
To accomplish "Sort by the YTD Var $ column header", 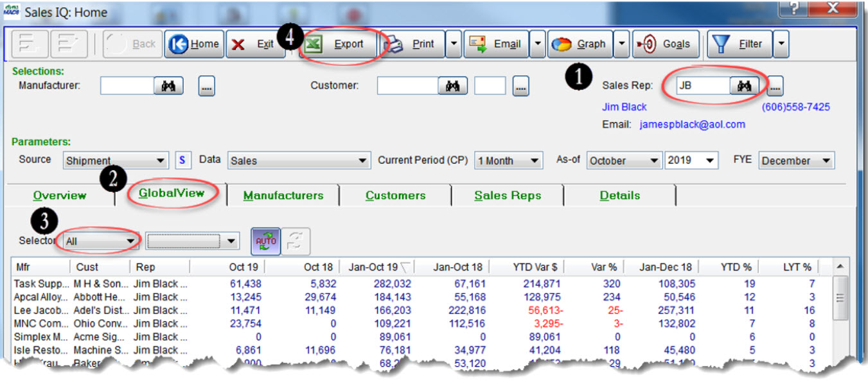I will 527,267.
